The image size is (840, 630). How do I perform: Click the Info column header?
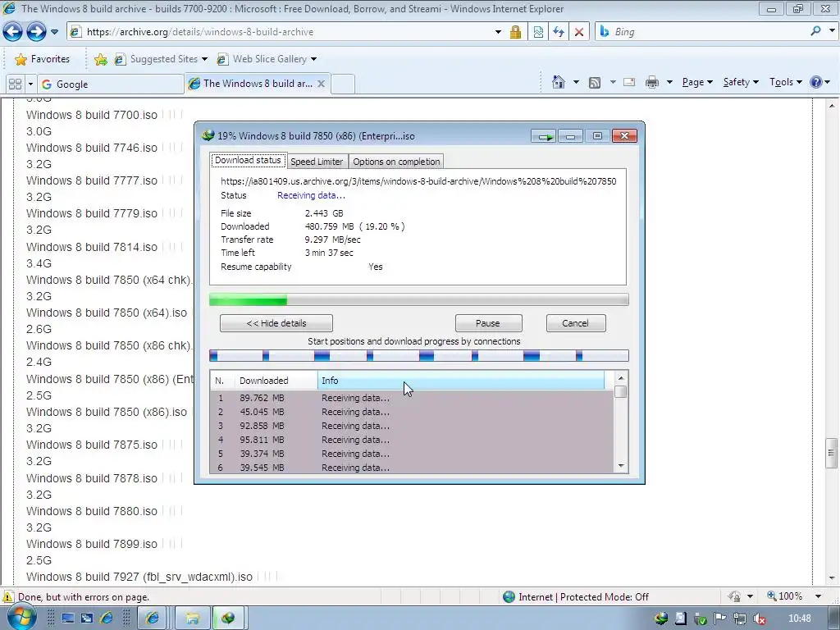pos(461,381)
